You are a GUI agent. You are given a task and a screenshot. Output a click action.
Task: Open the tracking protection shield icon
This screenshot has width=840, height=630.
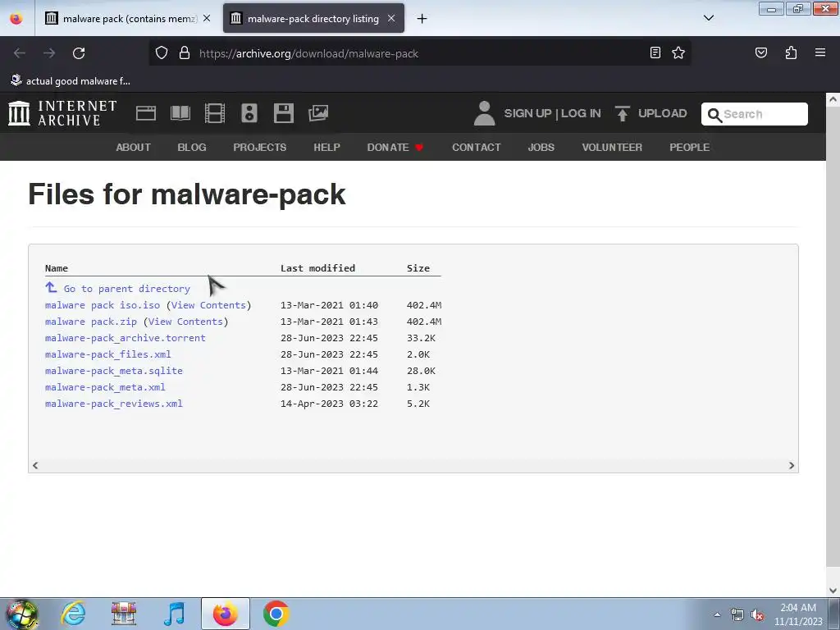[162, 53]
